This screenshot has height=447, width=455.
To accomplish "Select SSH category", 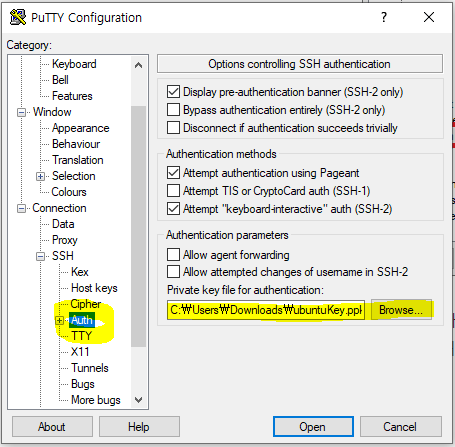I will coord(63,256).
